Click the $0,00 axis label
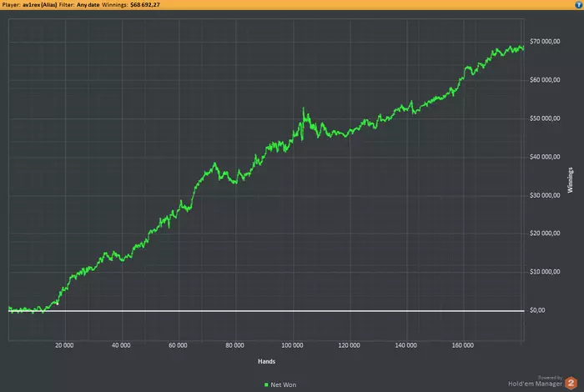 [x=537, y=310]
